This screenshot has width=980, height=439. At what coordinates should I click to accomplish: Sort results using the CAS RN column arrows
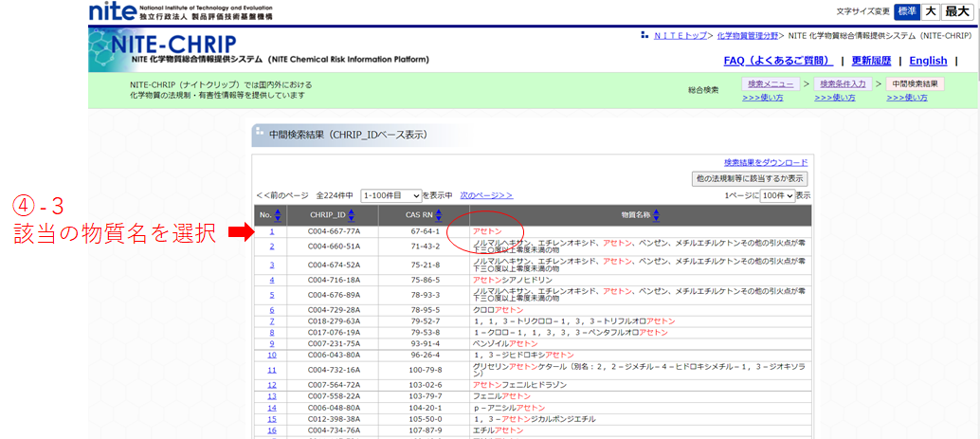point(441,215)
